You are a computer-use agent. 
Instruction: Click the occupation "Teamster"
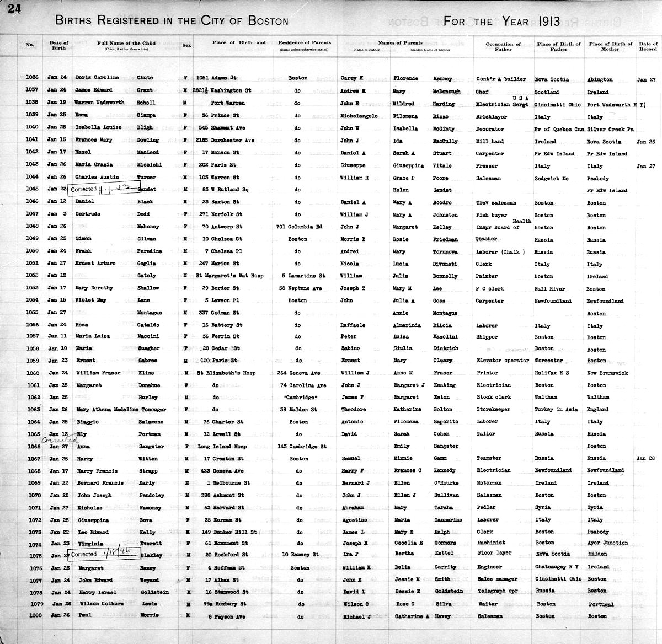coord(489,458)
